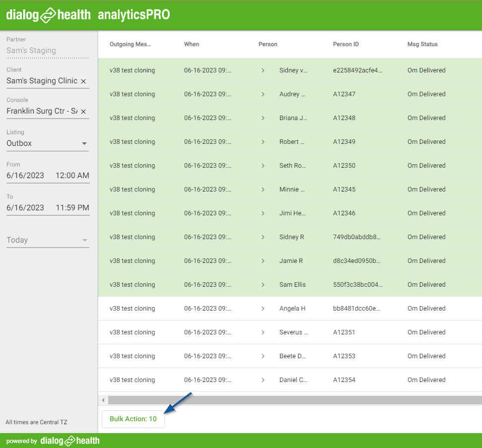Select Person ID cell A12353
482x448 pixels.
(x=344, y=356)
